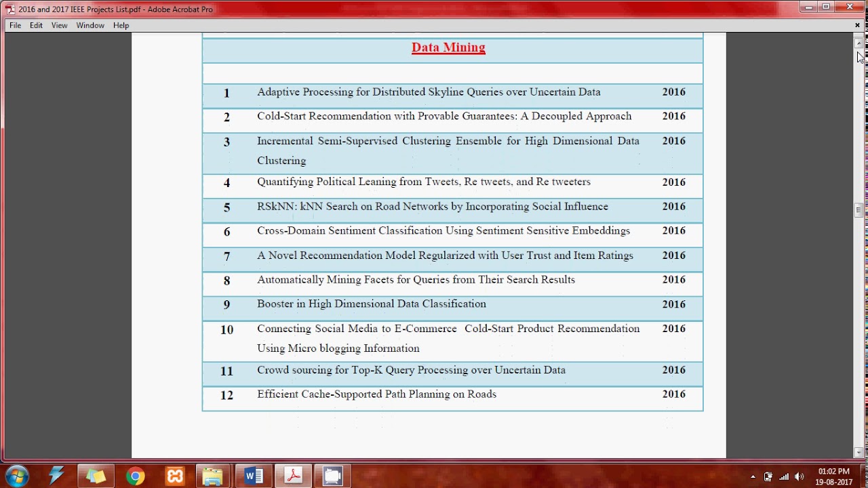Viewport: 868px width, 488px height.
Task: Click 'Booster in High Dimensional Data Classification'
Action: (372, 304)
